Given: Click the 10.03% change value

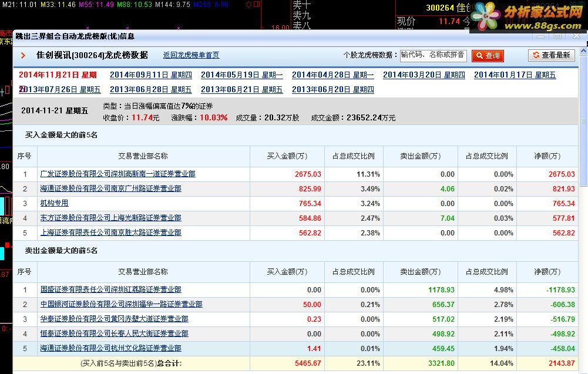Looking at the screenshot, I should [x=213, y=117].
